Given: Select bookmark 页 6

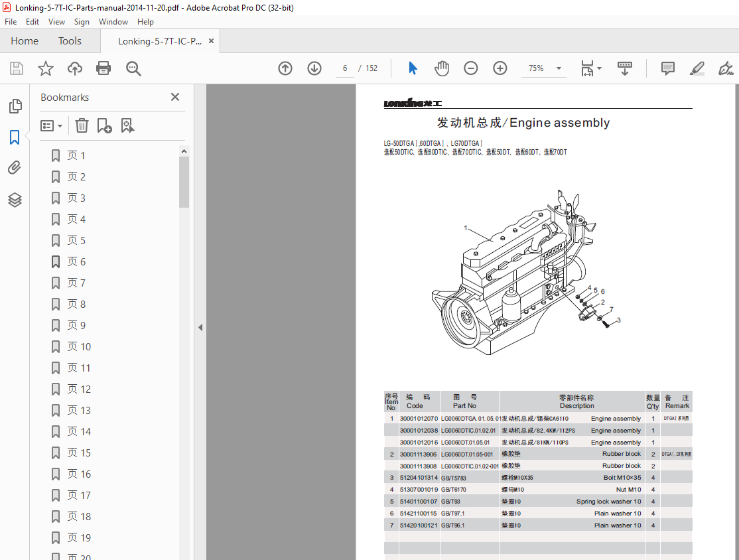Looking at the screenshot, I should click(76, 261).
